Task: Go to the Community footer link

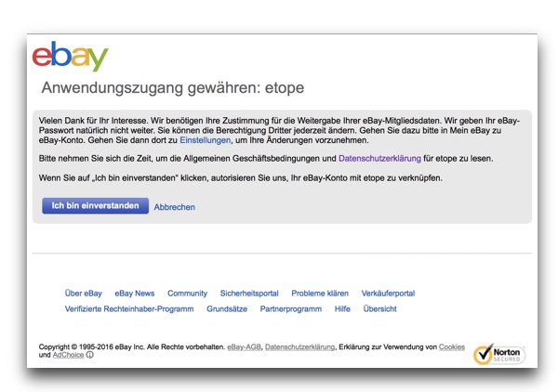Action: (x=187, y=294)
